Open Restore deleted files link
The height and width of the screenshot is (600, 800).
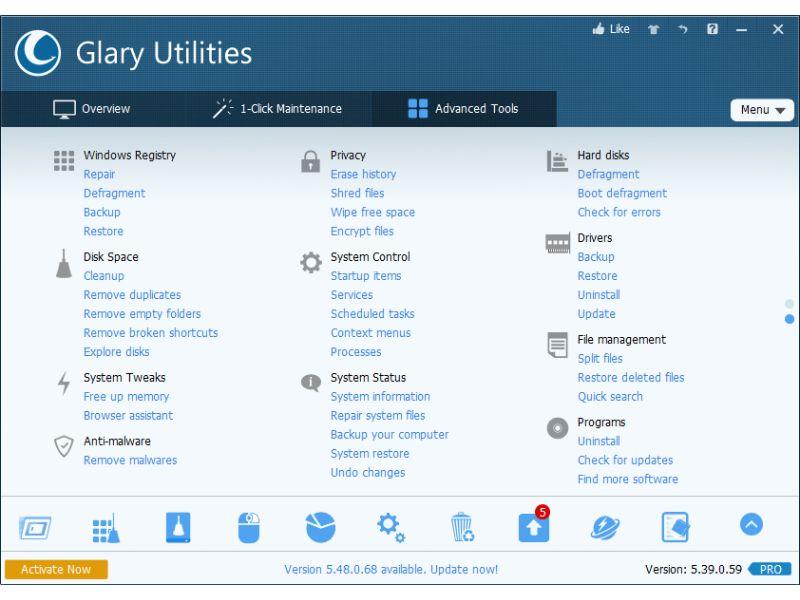point(631,378)
